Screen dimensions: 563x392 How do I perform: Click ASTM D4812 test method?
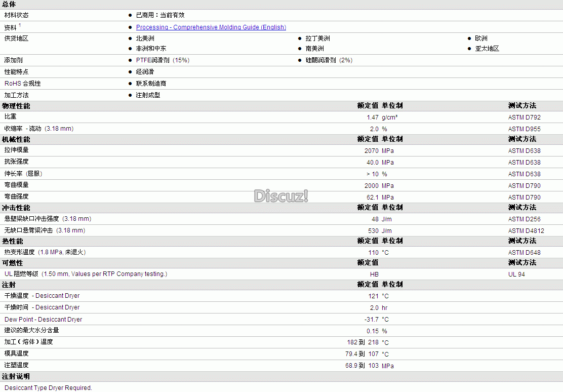[526, 230]
